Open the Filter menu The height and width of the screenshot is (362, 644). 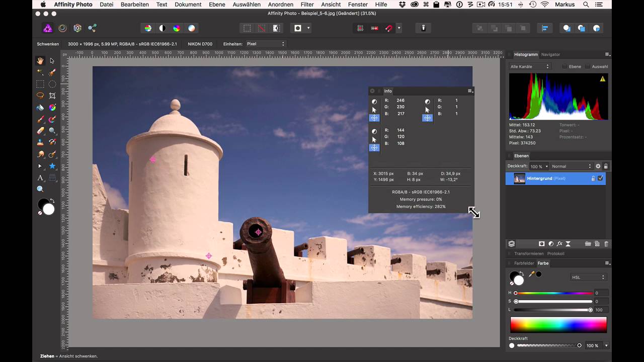307,5
